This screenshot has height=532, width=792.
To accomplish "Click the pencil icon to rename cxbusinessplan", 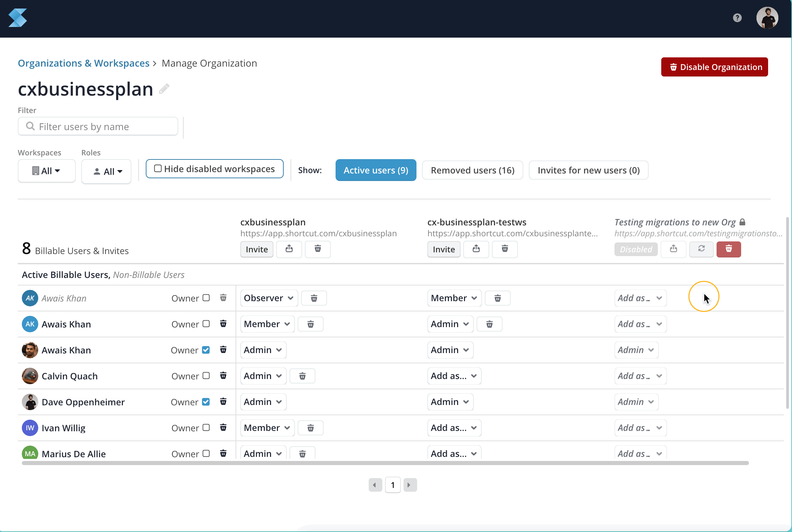I will click(164, 89).
